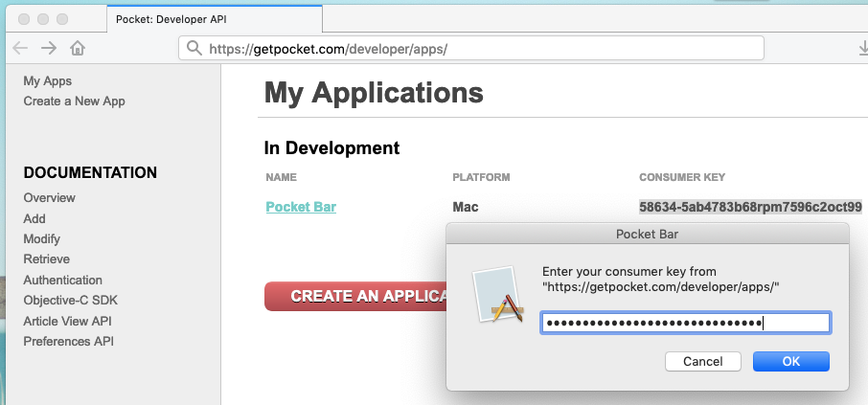Viewport: 868px width, 405px height.
Task: Click the My Applications heading
Action: [x=374, y=93]
